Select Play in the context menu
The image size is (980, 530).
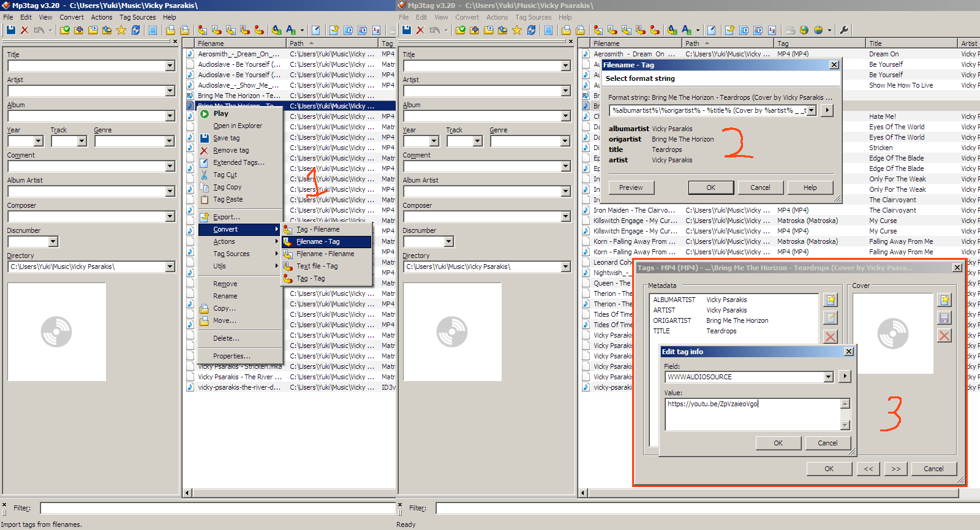[x=240, y=113]
